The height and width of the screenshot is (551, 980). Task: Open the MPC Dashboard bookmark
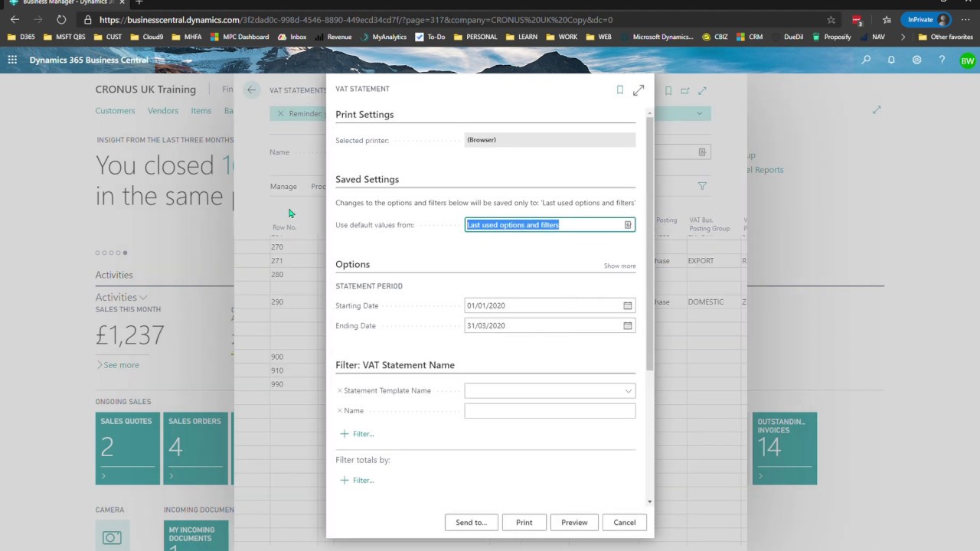(240, 37)
